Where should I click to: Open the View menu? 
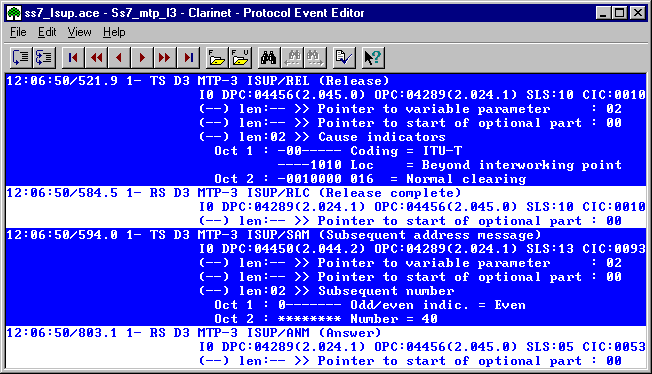[79, 32]
